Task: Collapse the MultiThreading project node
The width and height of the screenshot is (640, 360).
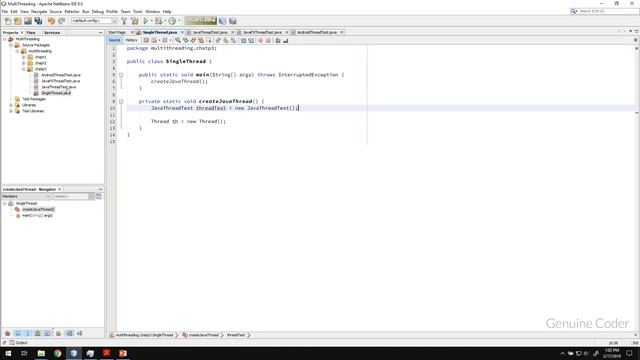Action: click(x=4, y=39)
